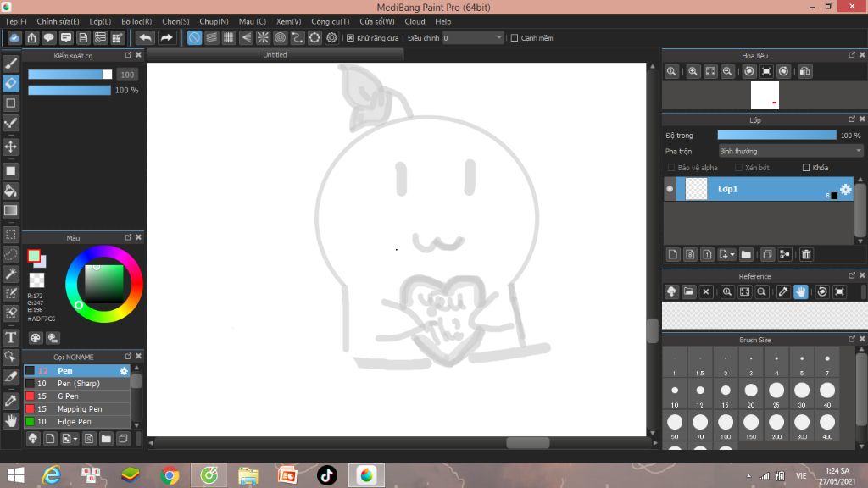Select the Magic Wand tool
Image resolution: width=868 pixels, height=488 pixels.
tap(10, 274)
